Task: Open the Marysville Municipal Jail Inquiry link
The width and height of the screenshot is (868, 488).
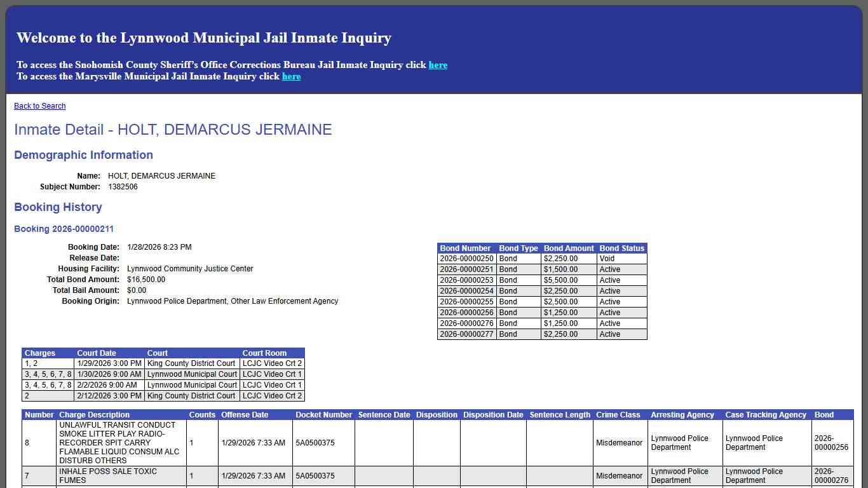Action: coord(291,76)
